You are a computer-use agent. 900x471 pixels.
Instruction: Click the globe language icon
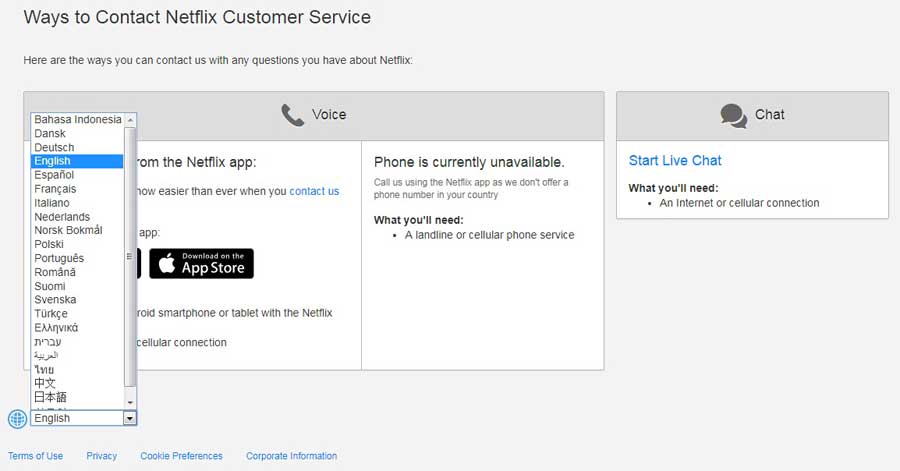click(17, 419)
